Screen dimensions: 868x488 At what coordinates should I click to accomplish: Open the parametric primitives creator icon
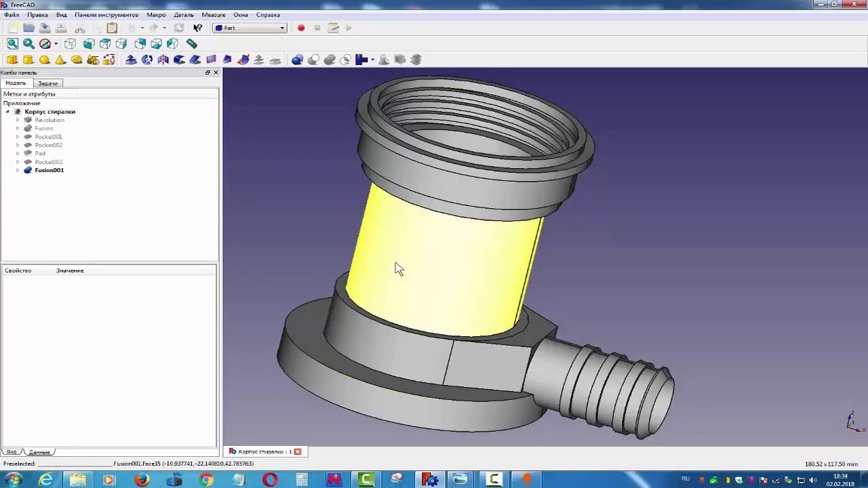coord(93,60)
